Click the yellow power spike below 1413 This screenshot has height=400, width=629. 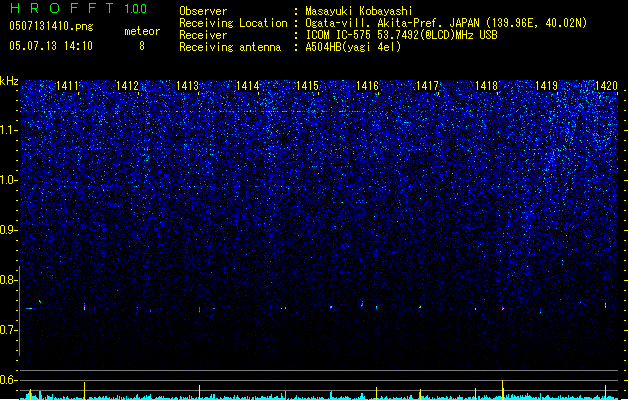coord(199,392)
